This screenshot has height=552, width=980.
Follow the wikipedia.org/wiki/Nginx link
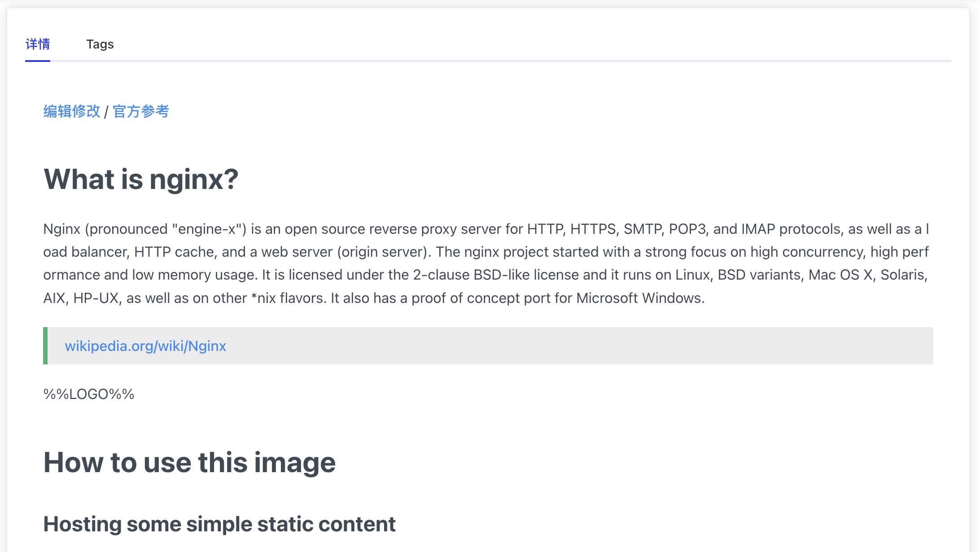(145, 346)
